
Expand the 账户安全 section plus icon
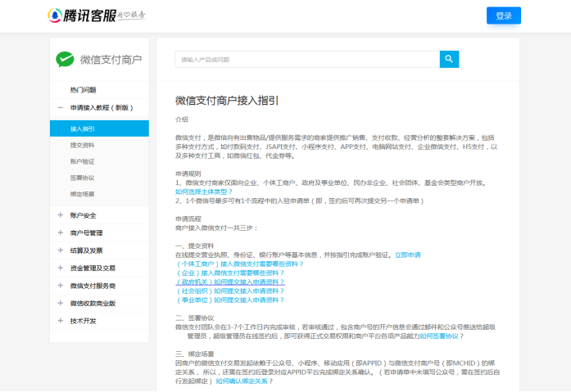(x=61, y=215)
